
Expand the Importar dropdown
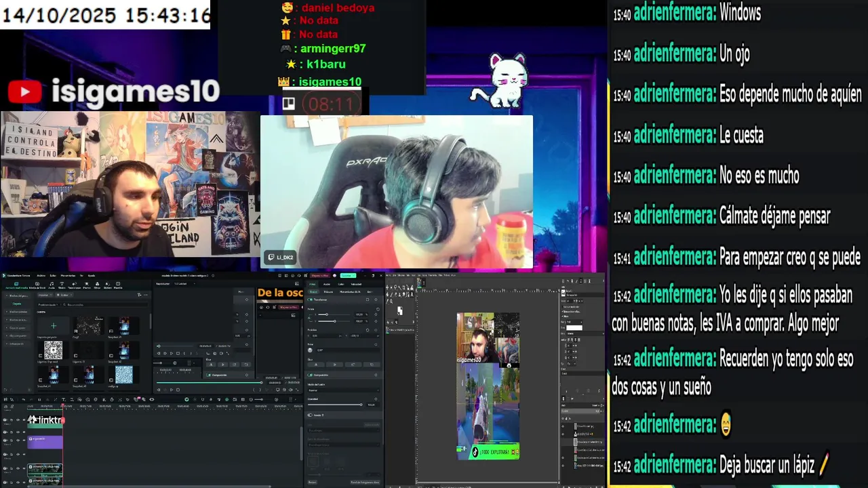click(45, 295)
